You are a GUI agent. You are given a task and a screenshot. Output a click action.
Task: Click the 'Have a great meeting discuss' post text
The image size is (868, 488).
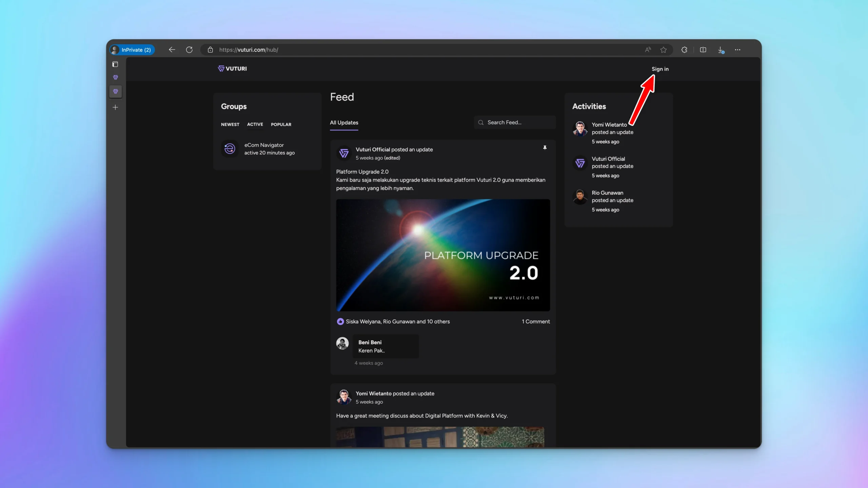422,416
